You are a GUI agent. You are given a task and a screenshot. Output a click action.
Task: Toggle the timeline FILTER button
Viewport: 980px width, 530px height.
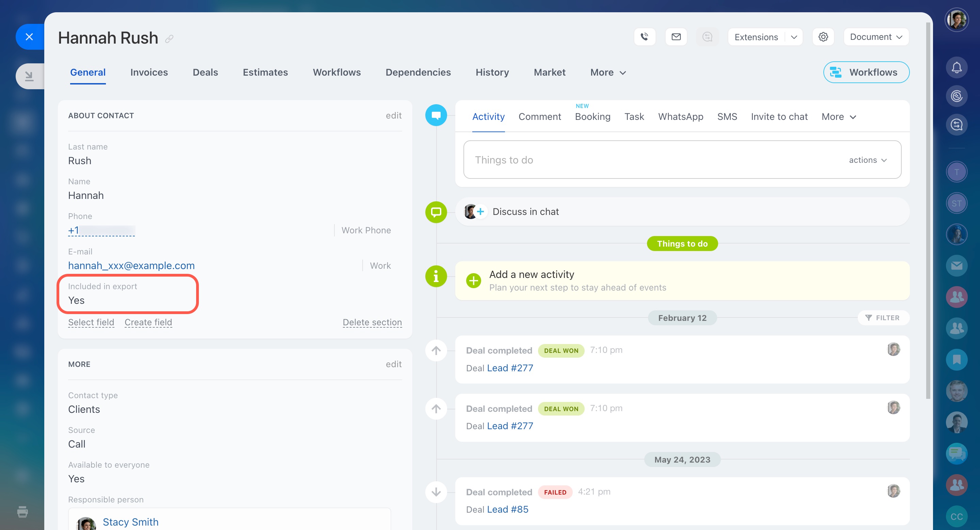point(883,318)
